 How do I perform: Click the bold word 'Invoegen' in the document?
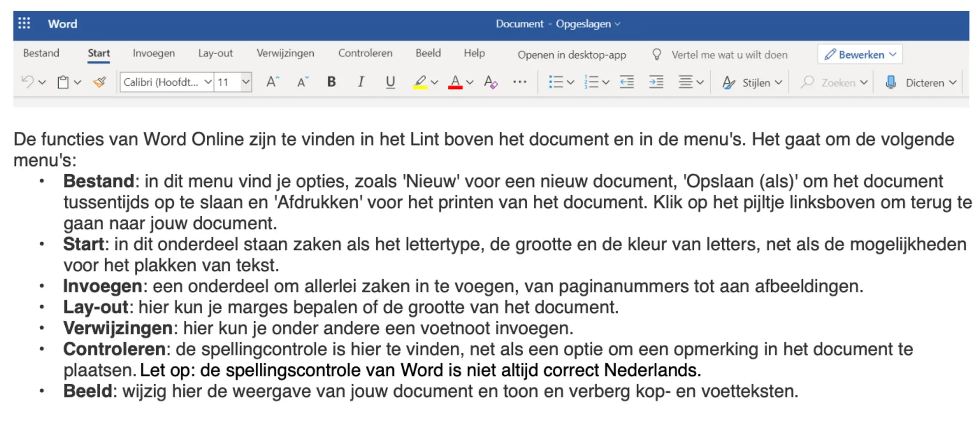(x=103, y=286)
